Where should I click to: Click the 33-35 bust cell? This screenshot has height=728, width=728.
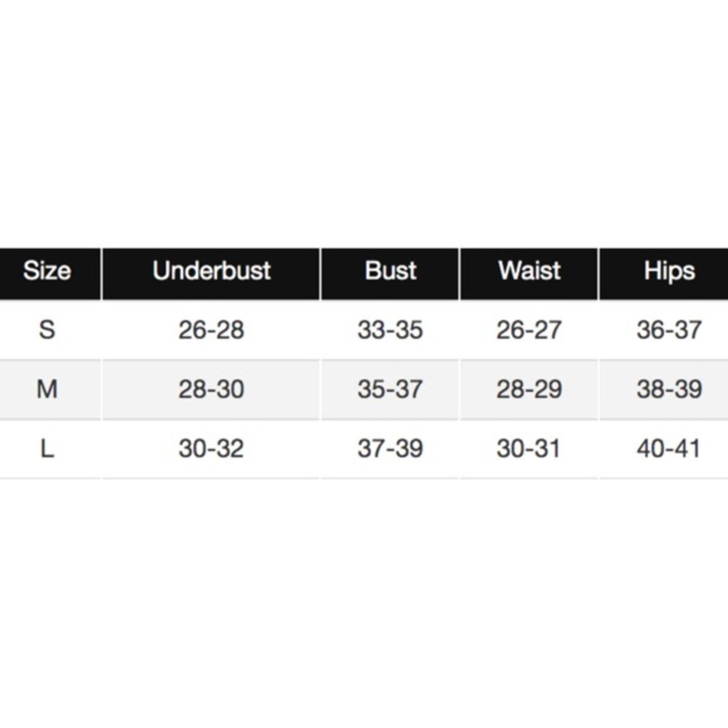pyautogui.click(x=390, y=330)
